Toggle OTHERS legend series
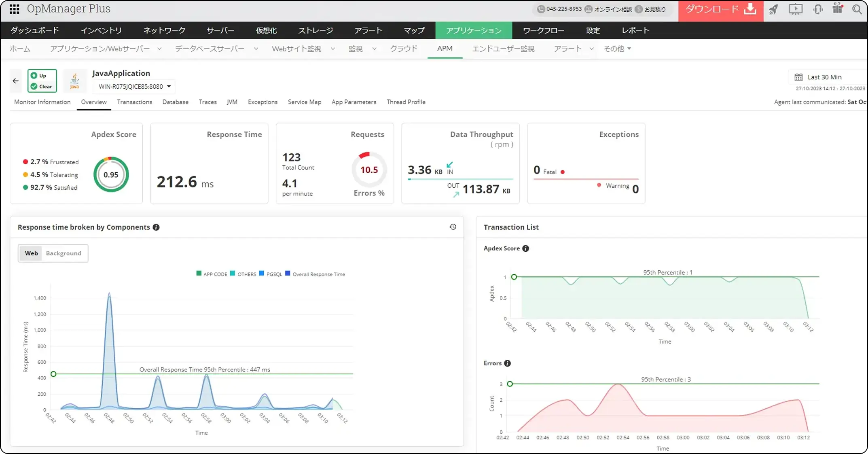 click(x=243, y=274)
